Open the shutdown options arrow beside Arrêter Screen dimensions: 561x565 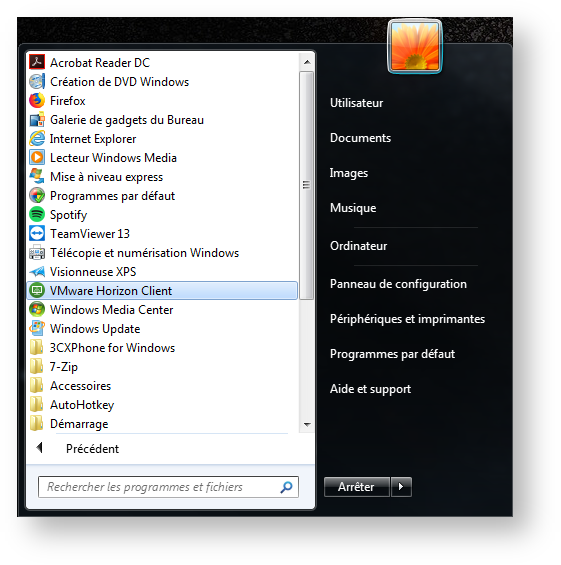pos(401,487)
